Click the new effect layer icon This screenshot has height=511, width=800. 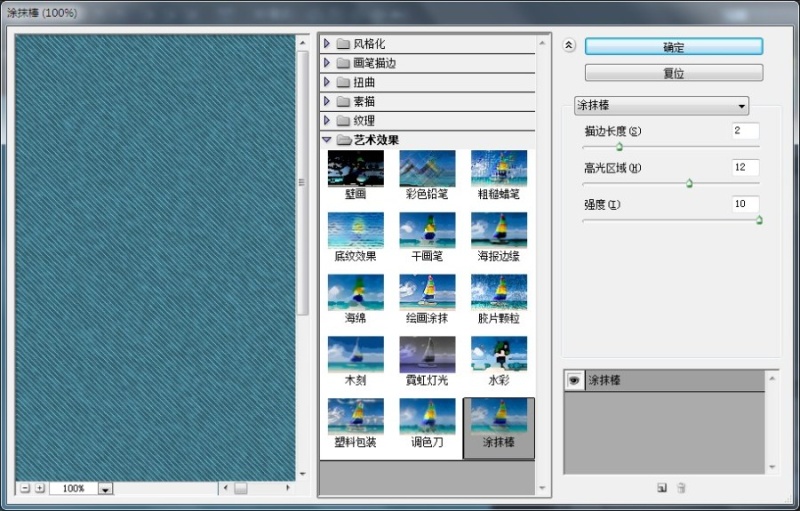pos(662,488)
